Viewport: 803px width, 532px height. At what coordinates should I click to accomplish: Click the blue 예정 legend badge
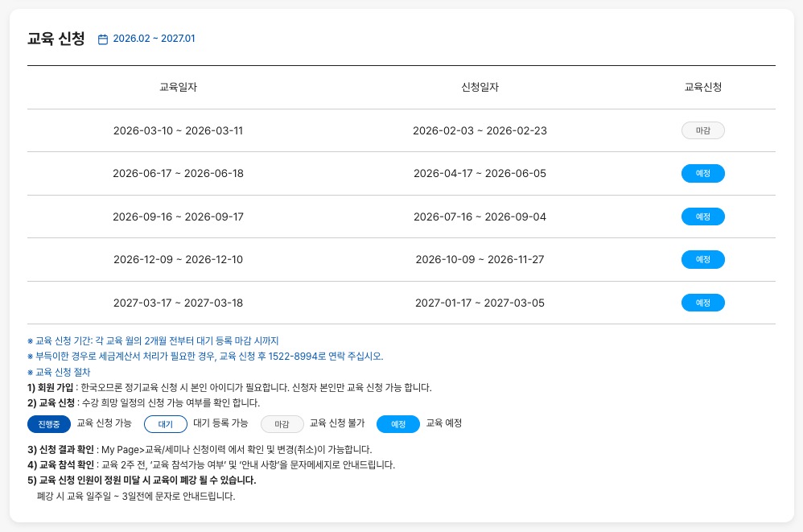[398, 423]
